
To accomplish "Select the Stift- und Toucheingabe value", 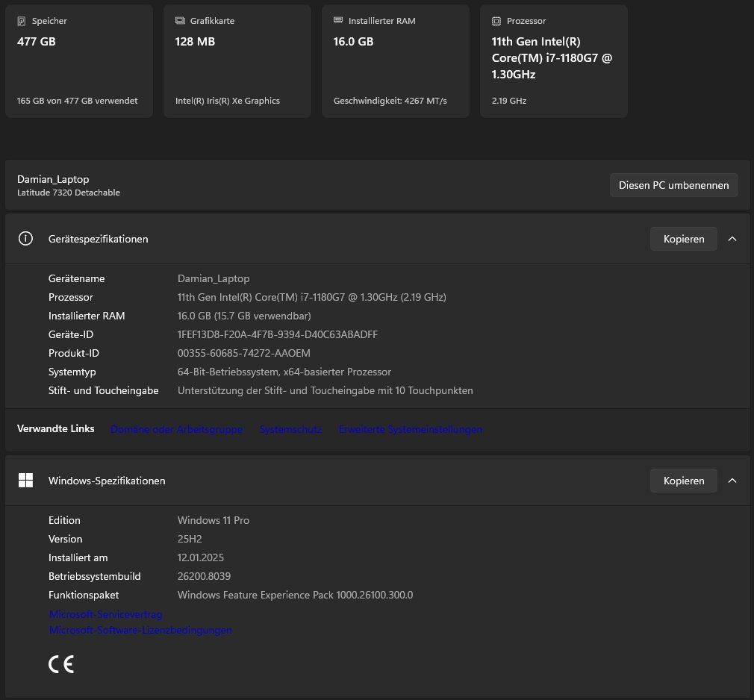I will pos(325,390).
